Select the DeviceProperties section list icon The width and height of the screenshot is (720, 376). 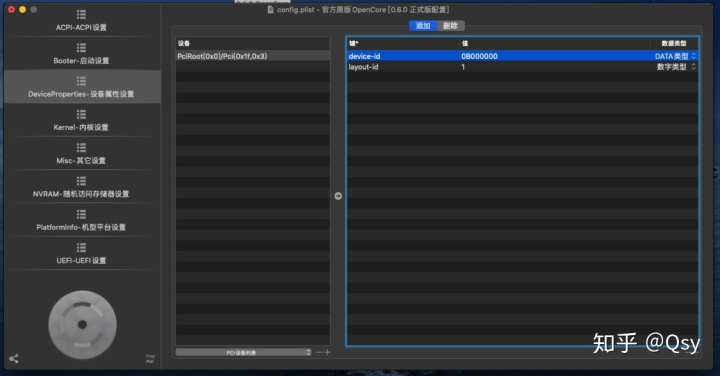81,81
